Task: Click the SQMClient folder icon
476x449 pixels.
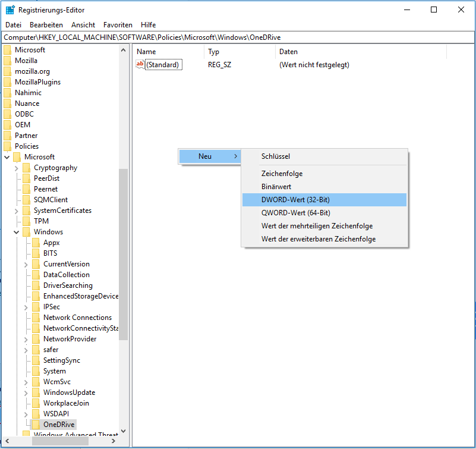Action: click(26, 200)
